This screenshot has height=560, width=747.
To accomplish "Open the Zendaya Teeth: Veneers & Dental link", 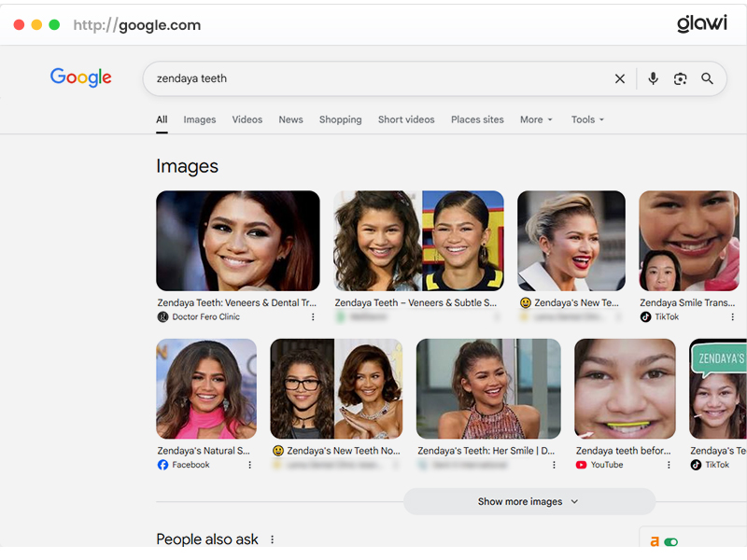I will [x=236, y=303].
